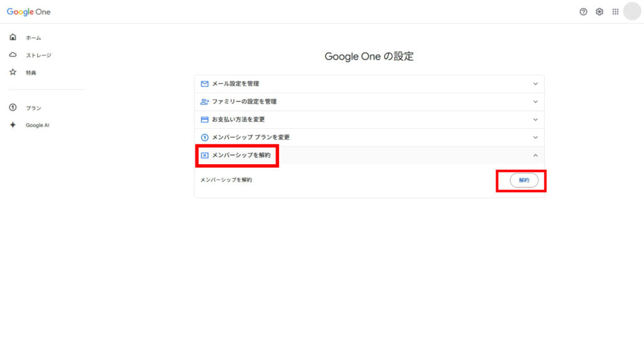The image size is (644, 362).
Task: Open 特典 in the sidebar
Action: click(x=31, y=73)
